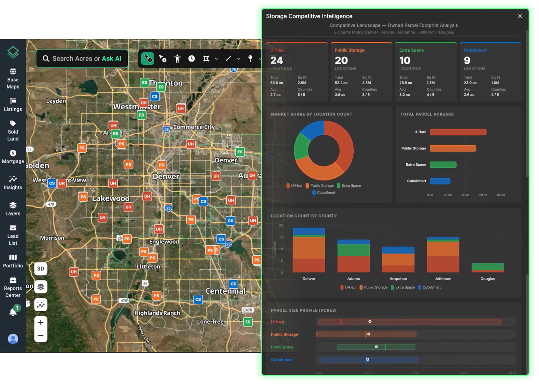This screenshot has width=539, height=392.
Task: Activate the street view person tool
Action: coord(177,59)
